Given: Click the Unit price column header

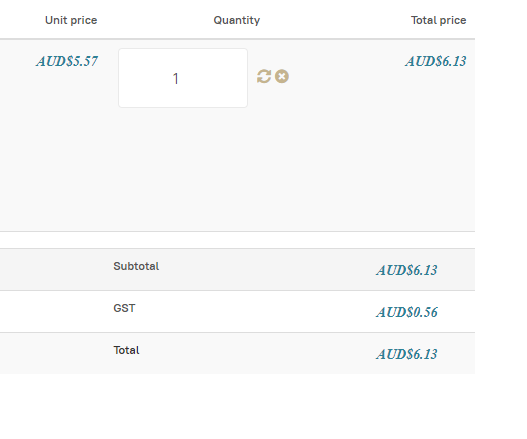Looking at the screenshot, I should (x=71, y=20).
